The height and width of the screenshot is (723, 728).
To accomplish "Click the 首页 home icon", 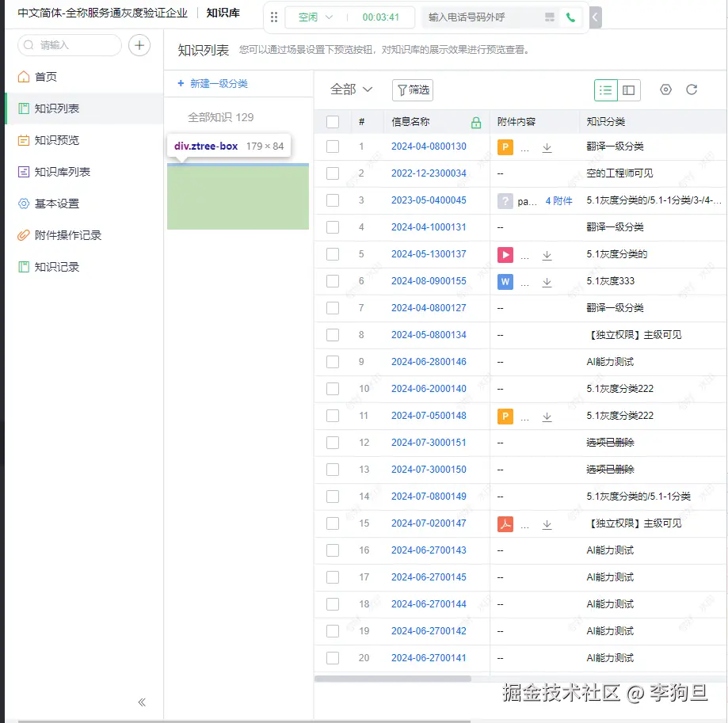I will coord(23,77).
